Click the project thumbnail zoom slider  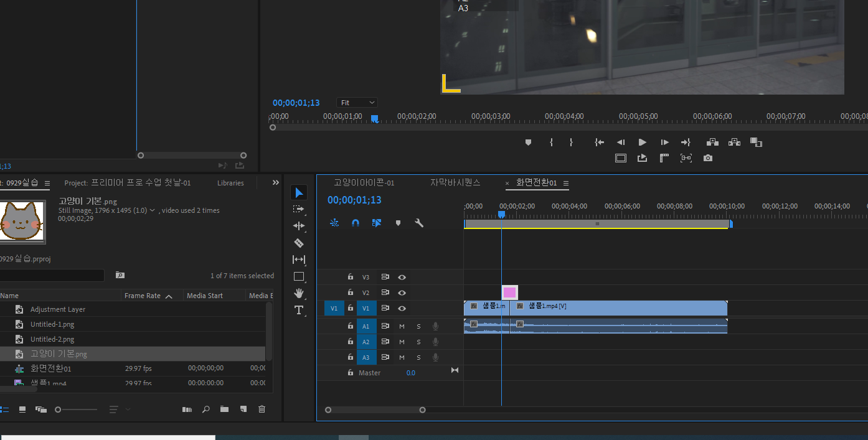click(77, 410)
